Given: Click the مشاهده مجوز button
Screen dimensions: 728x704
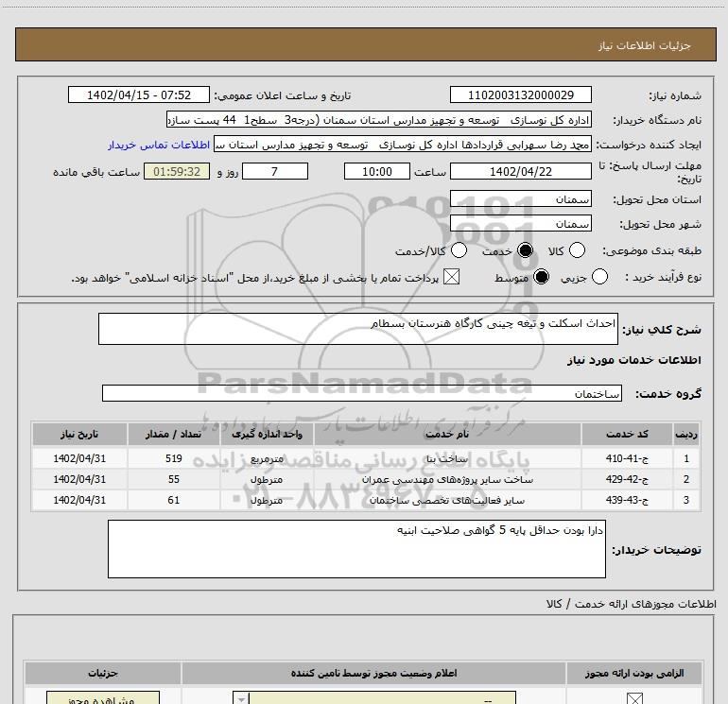Looking at the screenshot, I should click(x=103, y=698).
